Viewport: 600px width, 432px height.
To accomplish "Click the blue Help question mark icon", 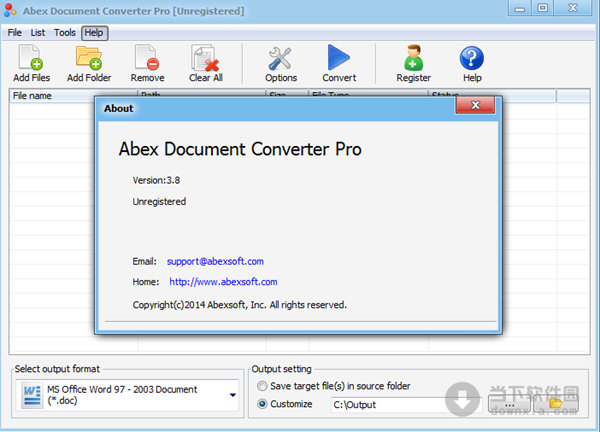I will 472,58.
